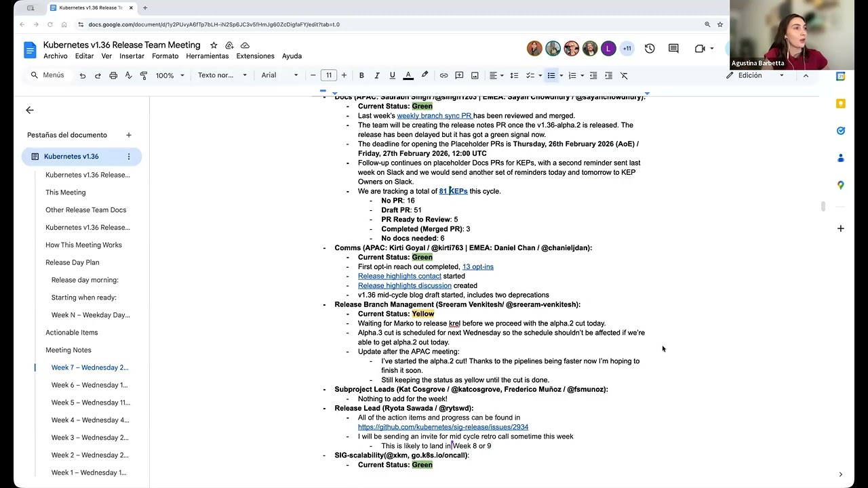This screenshot has height=488, width=868.
Task: Click the undo arrow icon
Action: point(83,75)
